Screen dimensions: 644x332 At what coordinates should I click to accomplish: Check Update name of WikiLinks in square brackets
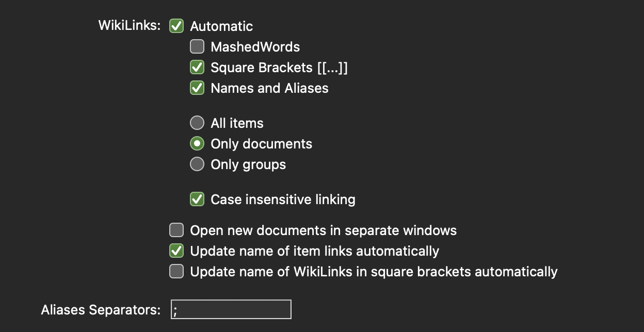[x=176, y=272]
